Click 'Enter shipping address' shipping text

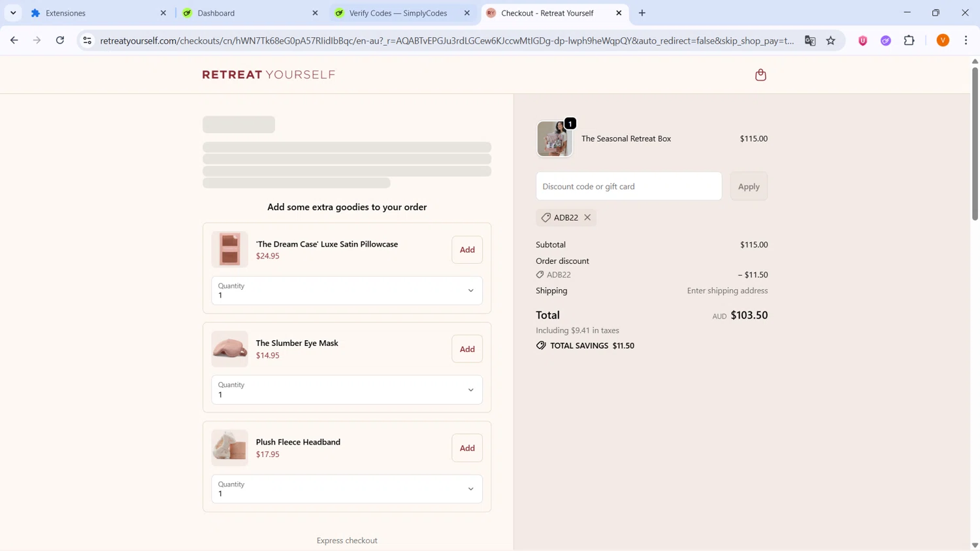click(x=727, y=291)
